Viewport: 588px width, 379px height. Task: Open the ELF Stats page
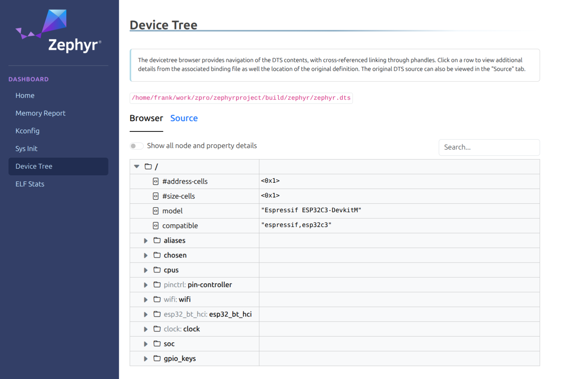point(30,184)
